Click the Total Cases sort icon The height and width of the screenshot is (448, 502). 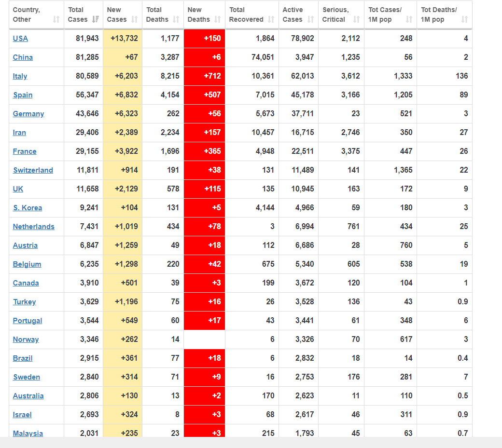95,20
